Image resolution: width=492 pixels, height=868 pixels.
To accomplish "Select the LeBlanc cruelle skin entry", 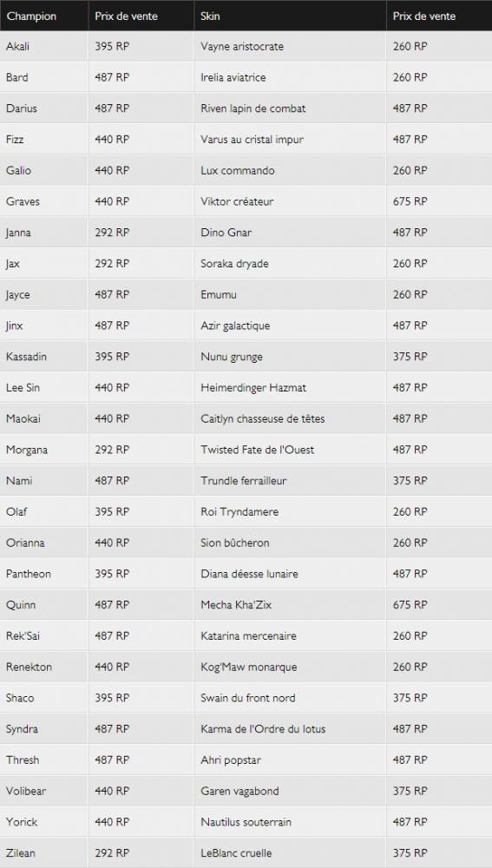I will pyautogui.click(x=236, y=853).
